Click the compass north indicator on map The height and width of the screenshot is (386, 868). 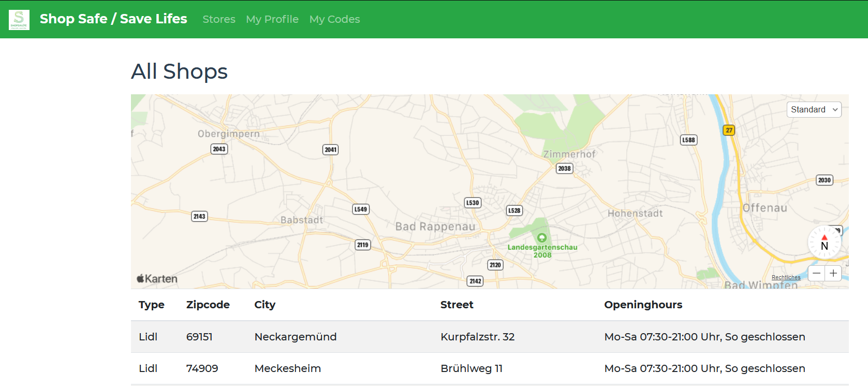click(x=825, y=242)
